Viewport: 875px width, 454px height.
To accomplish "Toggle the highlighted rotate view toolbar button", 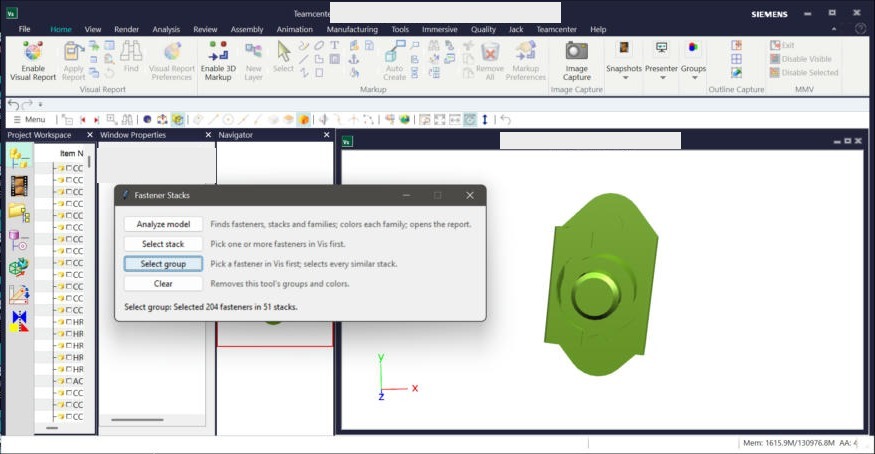I will pos(470,119).
